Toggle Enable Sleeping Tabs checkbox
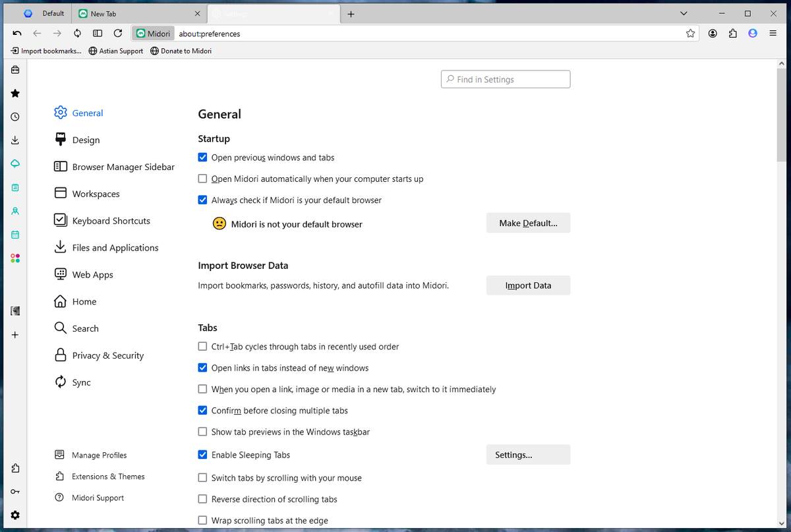 (202, 455)
